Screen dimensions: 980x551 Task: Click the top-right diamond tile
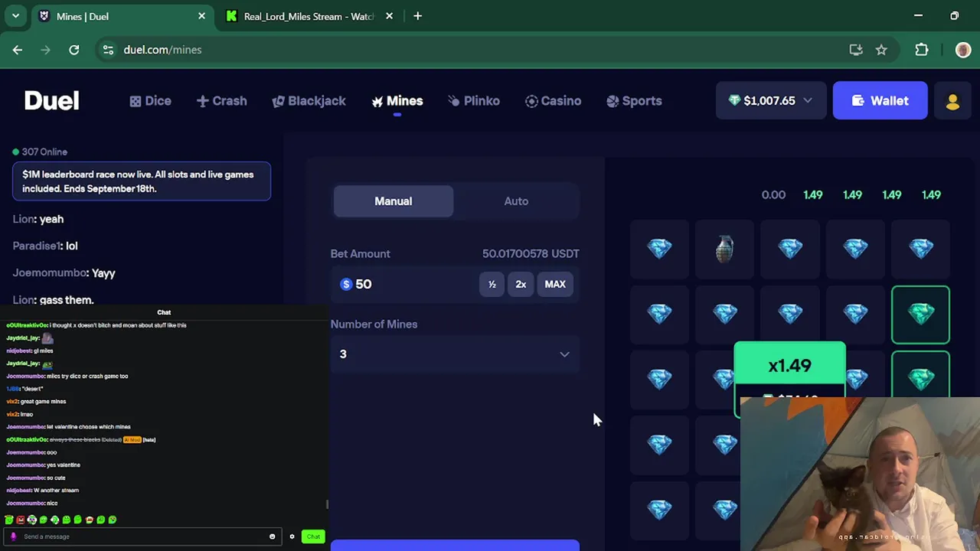point(920,249)
